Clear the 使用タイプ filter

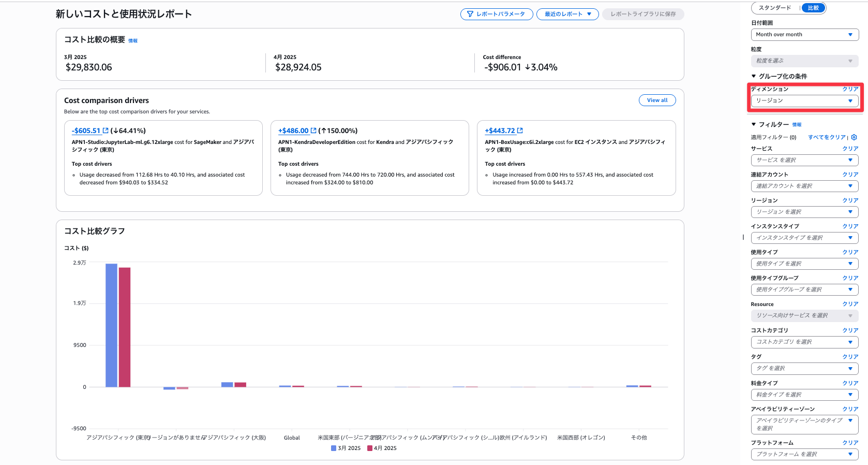coord(850,252)
